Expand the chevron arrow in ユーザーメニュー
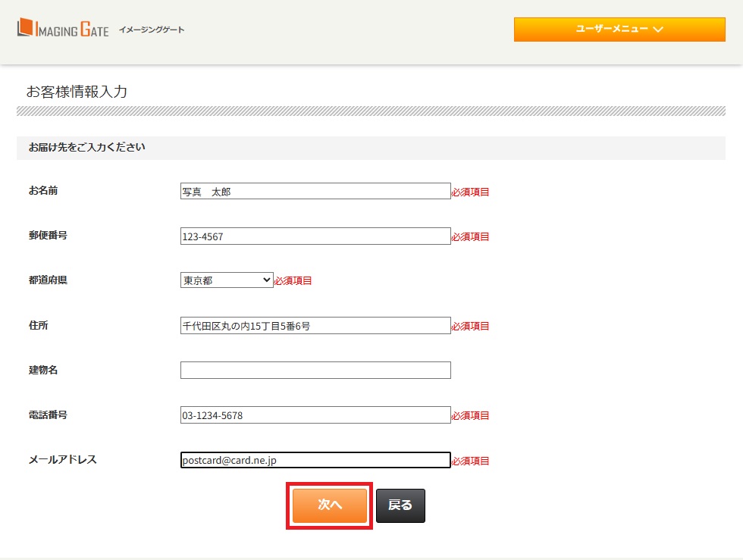The width and height of the screenshot is (743, 560). point(658,30)
